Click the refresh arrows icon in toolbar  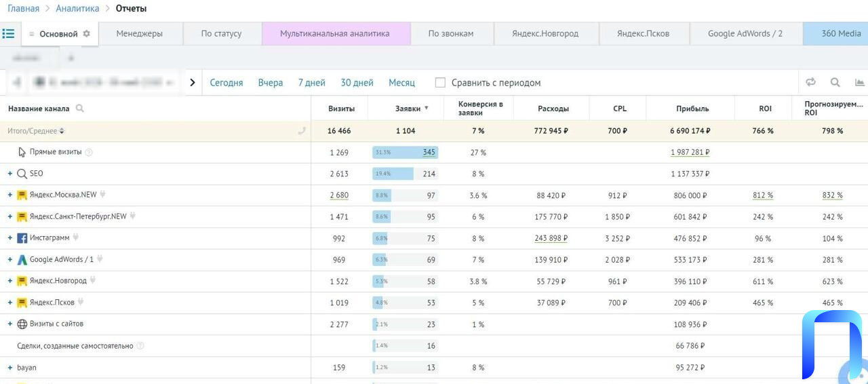pos(810,82)
